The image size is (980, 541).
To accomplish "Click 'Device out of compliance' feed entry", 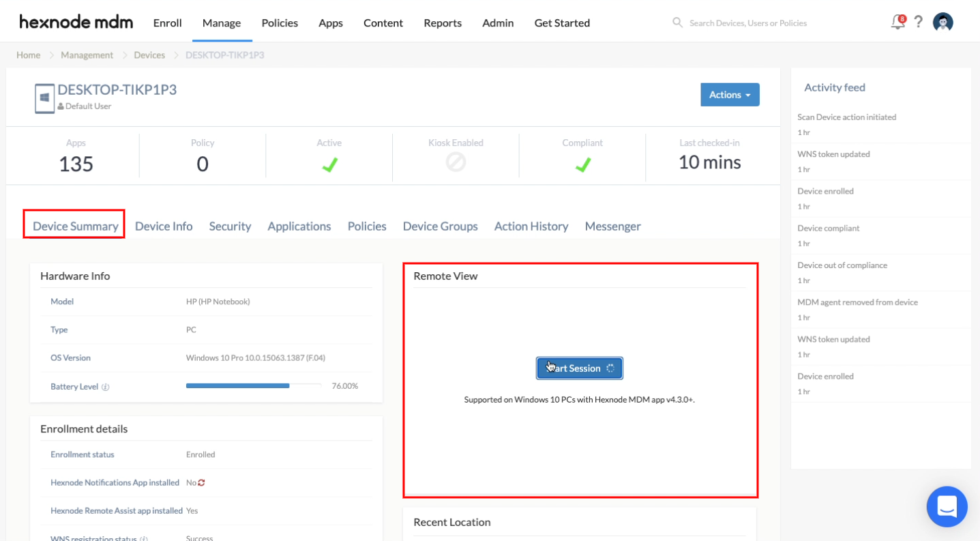I will [842, 265].
